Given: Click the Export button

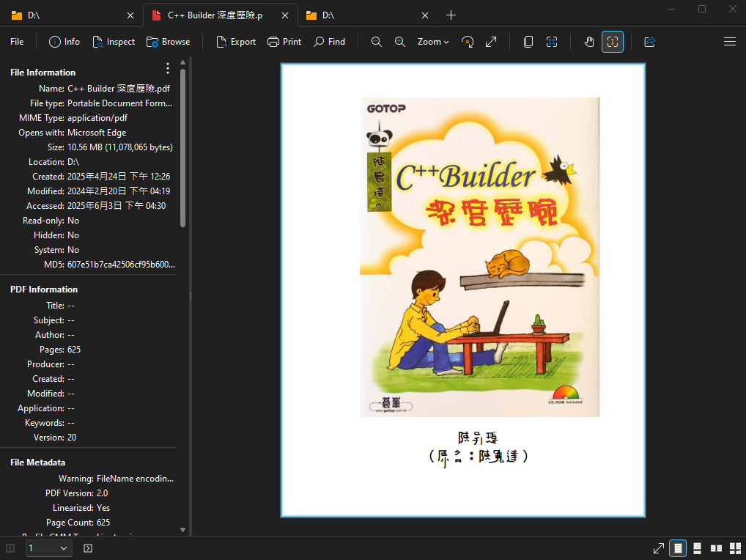Looking at the screenshot, I should pyautogui.click(x=236, y=42).
